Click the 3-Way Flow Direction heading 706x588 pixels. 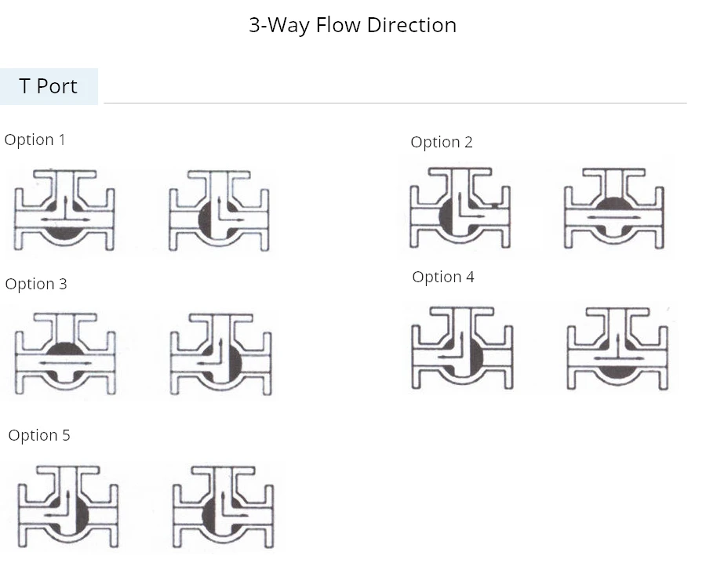pos(352,25)
